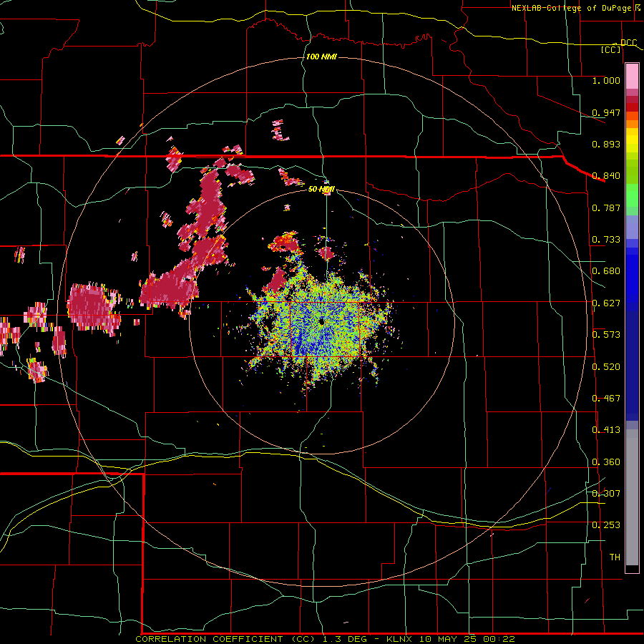Click the 0.840 legend value
Image resolution: width=644 pixels, height=644 pixels.
pos(606,176)
